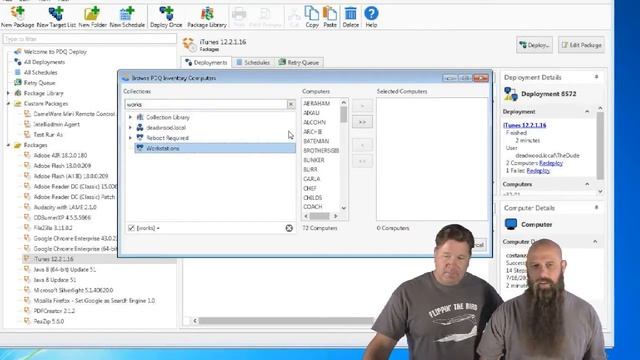
Task: Click the Delete toolbar icon
Action: (351, 13)
